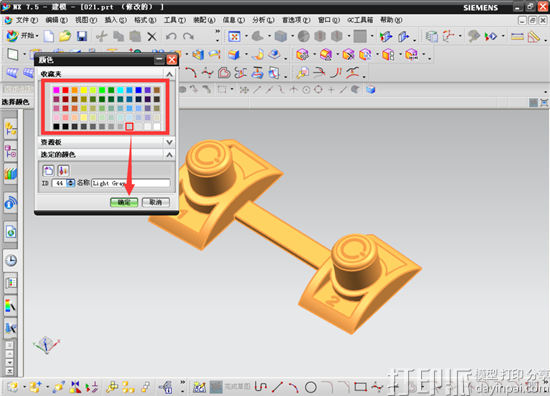Select the Fit view icon
Image resolution: width=550 pixels, height=396 pixels.
click(x=234, y=36)
